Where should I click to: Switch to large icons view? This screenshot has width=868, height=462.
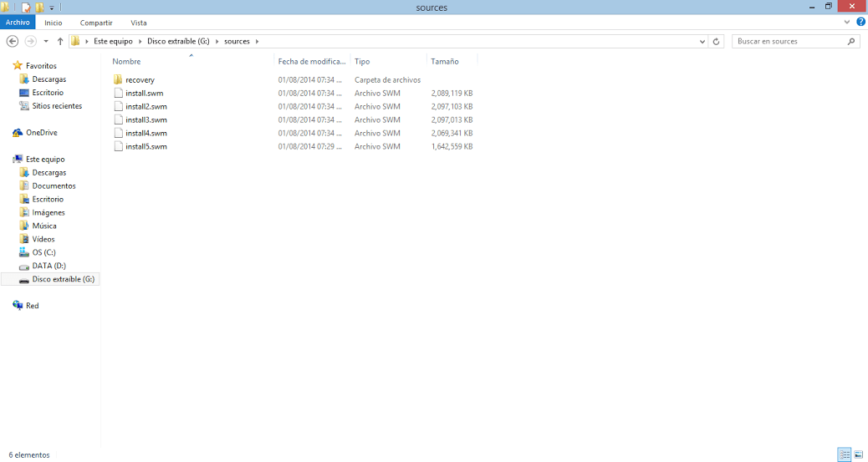pos(858,454)
